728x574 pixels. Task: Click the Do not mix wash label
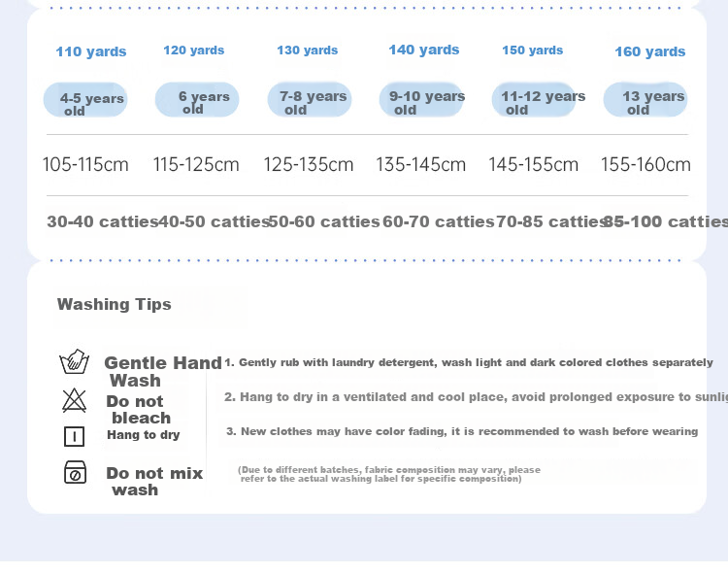click(x=154, y=481)
